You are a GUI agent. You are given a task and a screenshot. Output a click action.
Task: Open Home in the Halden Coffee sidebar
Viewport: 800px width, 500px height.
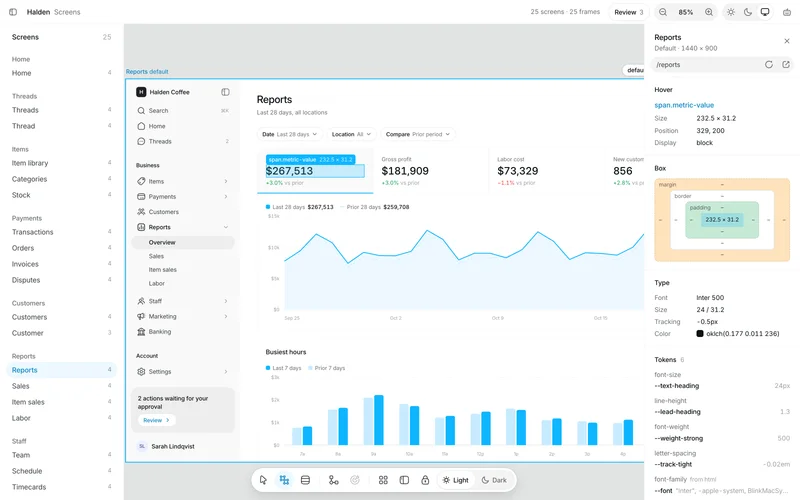[x=183, y=126]
